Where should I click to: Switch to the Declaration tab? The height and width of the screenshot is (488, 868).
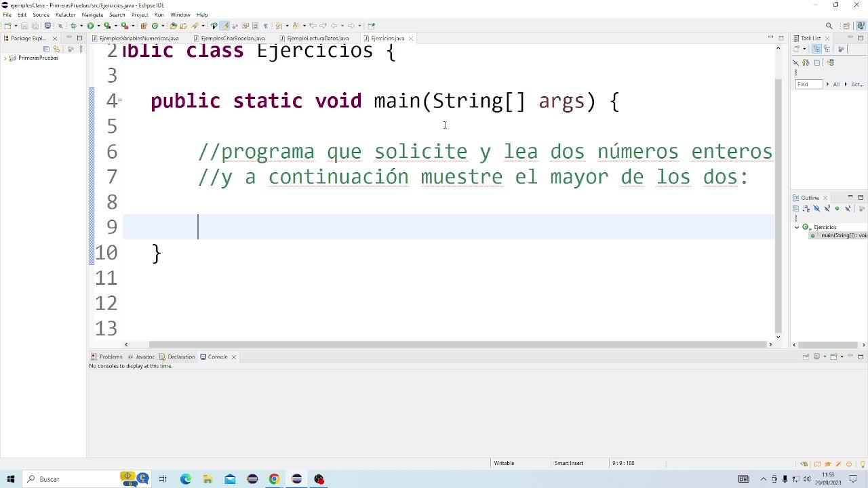[x=178, y=357]
